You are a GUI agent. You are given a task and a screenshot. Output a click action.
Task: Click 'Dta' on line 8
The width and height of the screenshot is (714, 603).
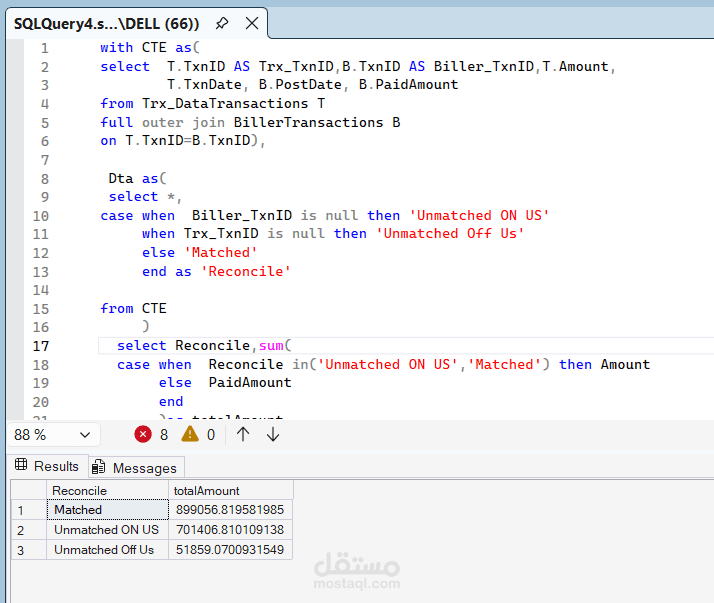click(121, 178)
